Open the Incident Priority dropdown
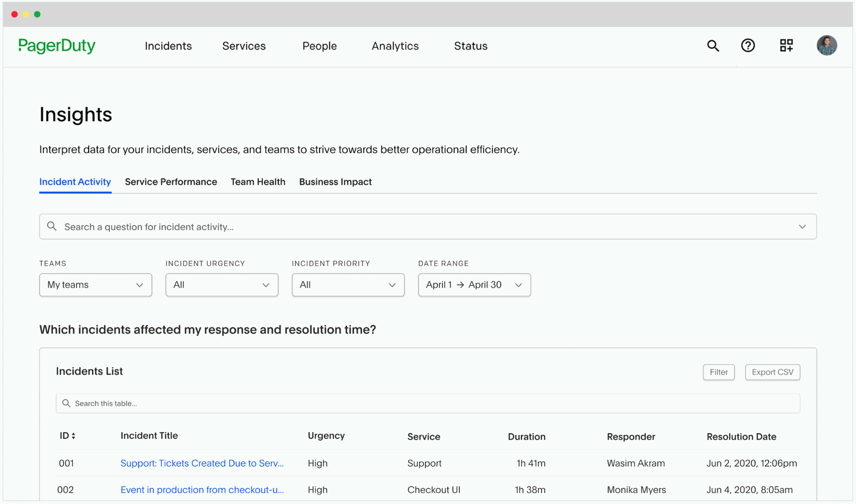 pos(348,285)
